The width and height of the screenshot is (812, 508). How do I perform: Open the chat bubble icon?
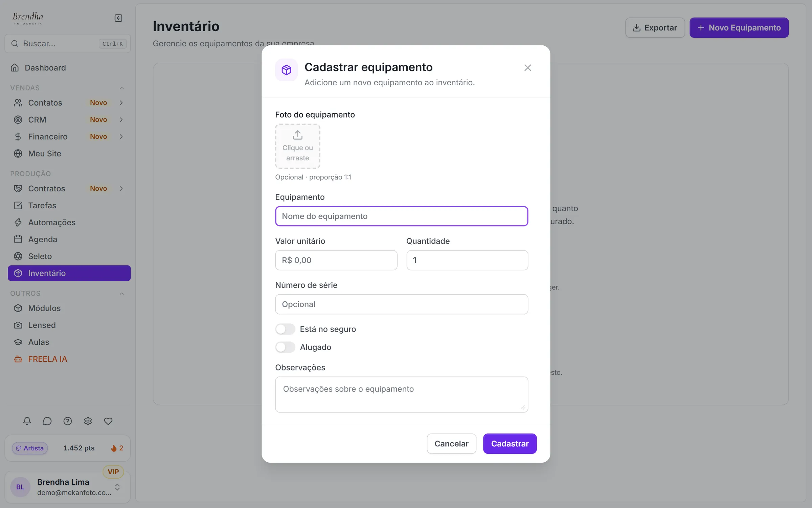(x=47, y=421)
